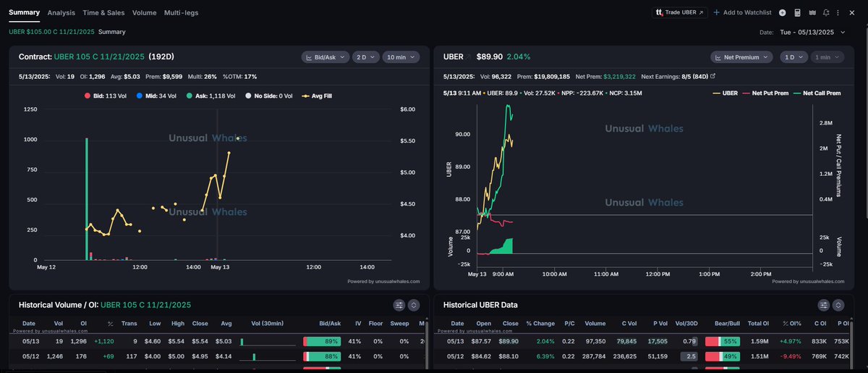868x373 pixels.
Task: Open the option chain grid icon
Action: (812, 12)
